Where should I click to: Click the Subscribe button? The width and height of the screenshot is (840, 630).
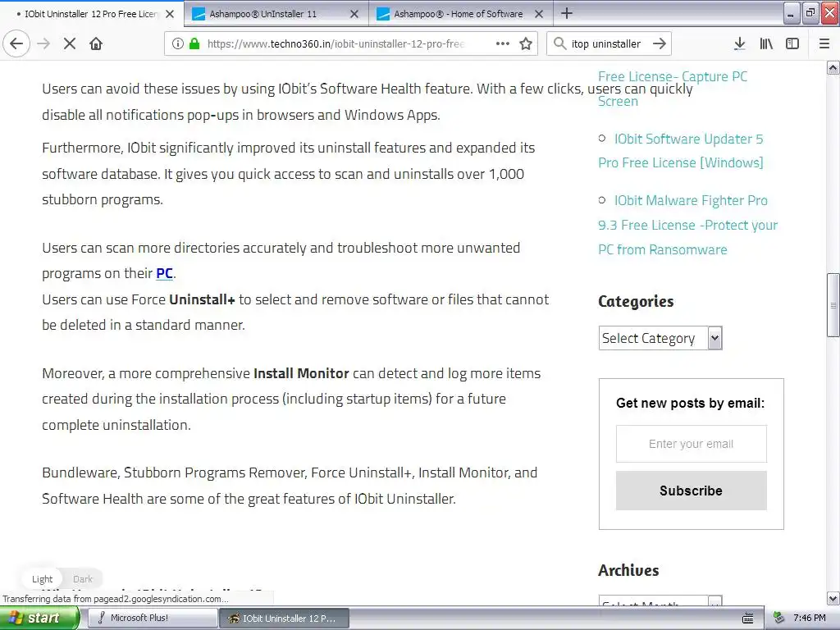(x=691, y=491)
